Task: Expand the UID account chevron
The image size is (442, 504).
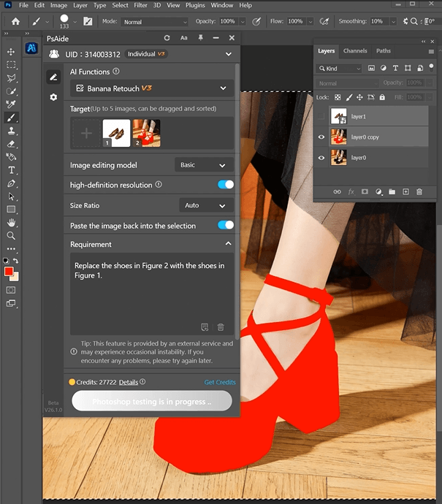Action: click(x=228, y=54)
